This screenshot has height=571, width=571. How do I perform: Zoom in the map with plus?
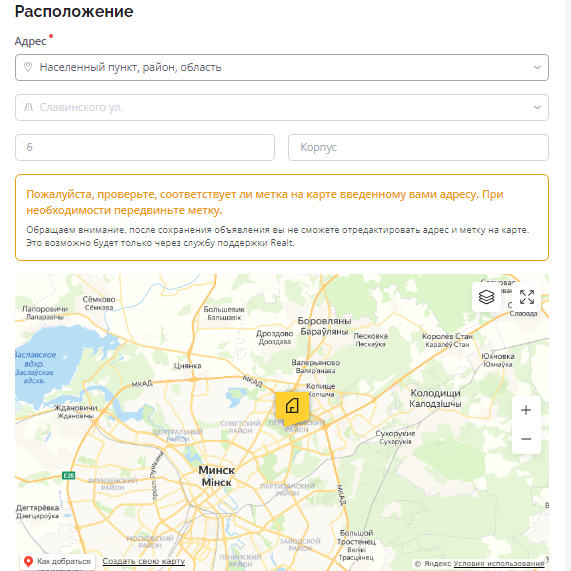(526, 410)
